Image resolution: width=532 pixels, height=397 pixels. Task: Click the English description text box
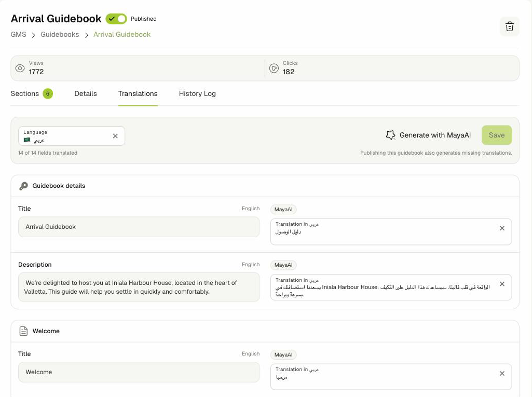tap(139, 287)
